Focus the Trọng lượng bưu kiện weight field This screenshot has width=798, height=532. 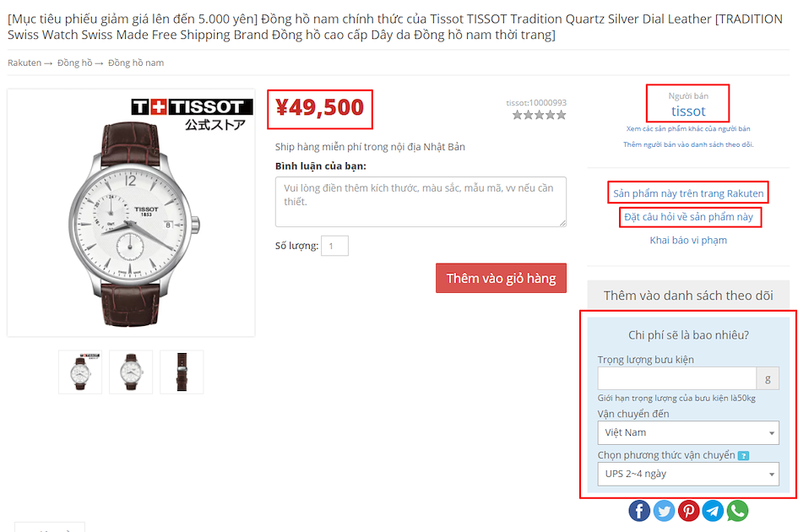(x=677, y=378)
